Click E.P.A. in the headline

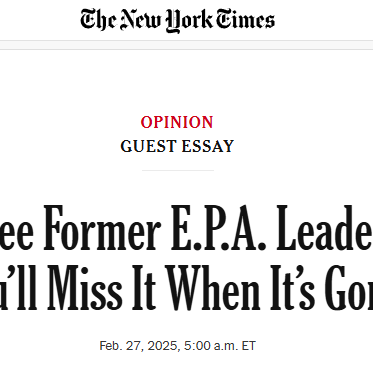point(218,228)
